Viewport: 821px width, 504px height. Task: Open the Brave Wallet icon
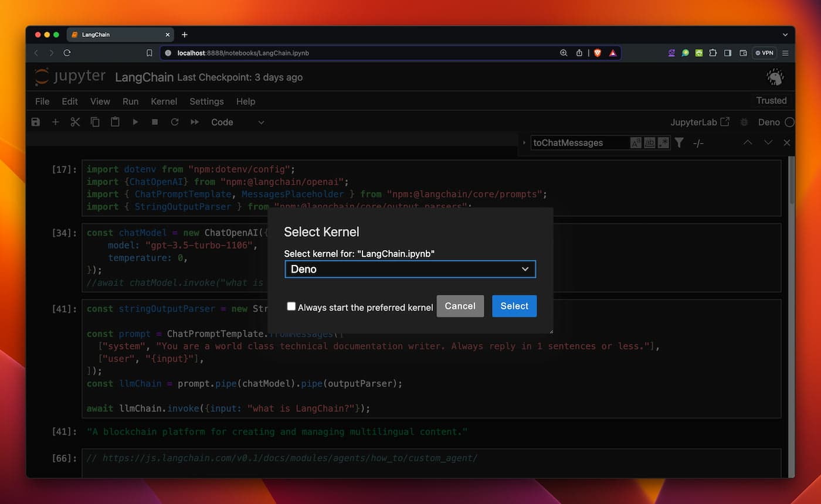pos(743,53)
